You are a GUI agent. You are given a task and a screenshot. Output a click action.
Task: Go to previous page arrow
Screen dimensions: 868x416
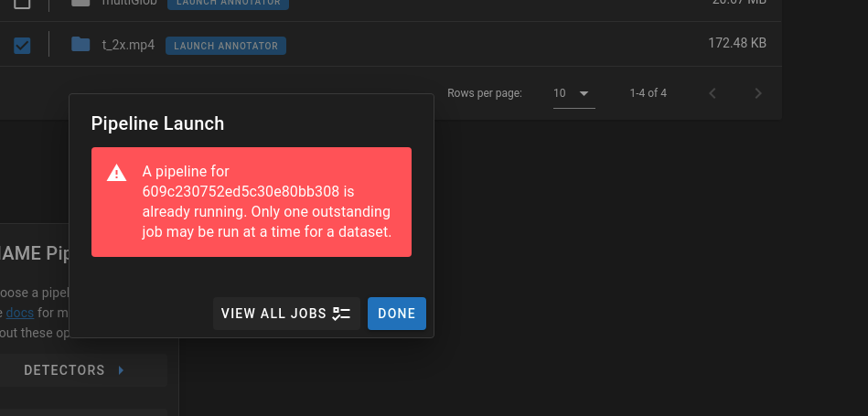tap(713, 93)
